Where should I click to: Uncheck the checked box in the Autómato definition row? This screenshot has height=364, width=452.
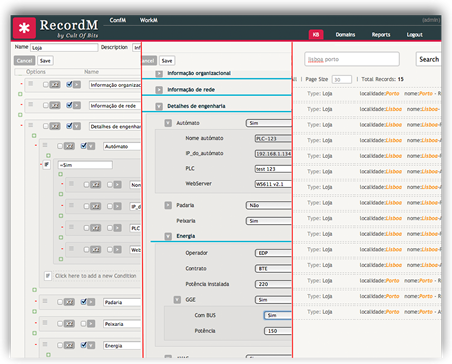click(84, 146)
